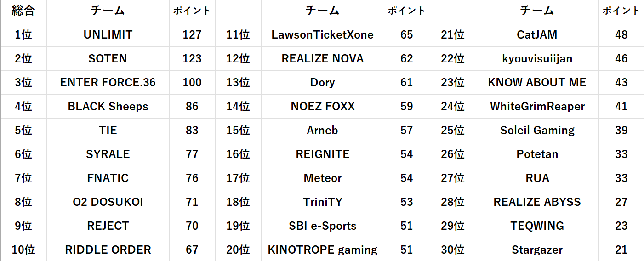Select the REALIZE ABYSS cell
The image size is (644, 261).
pos(537,202)
